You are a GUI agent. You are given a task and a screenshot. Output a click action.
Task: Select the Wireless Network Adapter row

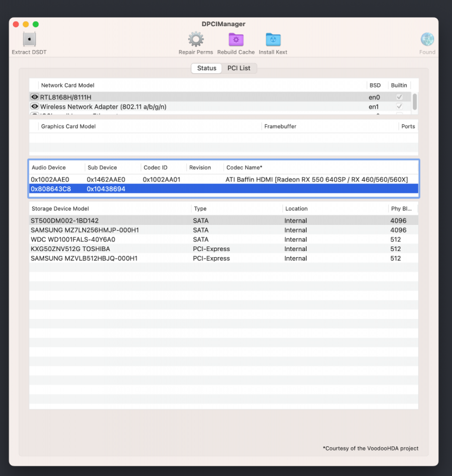point(220,107)
